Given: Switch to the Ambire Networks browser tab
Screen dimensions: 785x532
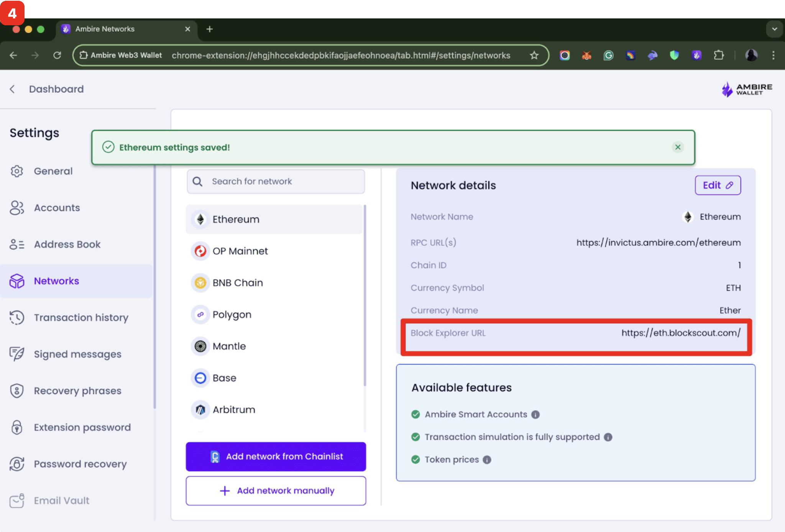Looking at the screenshot, I should (105, 29).
